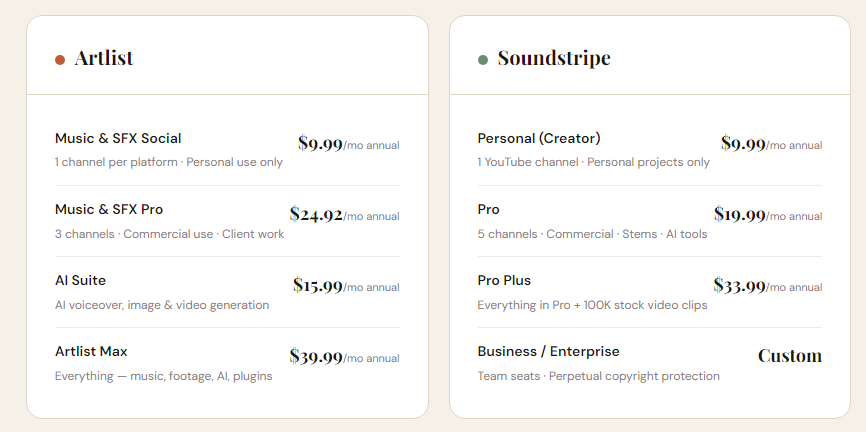This screenshot has width=866, height=432.
Task: Click the AI voiceover, image & video description
Action: tap(162, 305)
